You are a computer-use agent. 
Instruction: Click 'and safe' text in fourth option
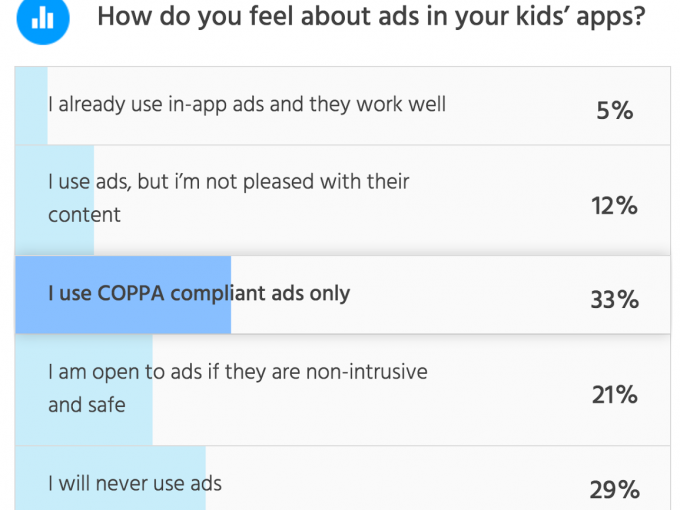pyautogui.click(x=87, y=405)
